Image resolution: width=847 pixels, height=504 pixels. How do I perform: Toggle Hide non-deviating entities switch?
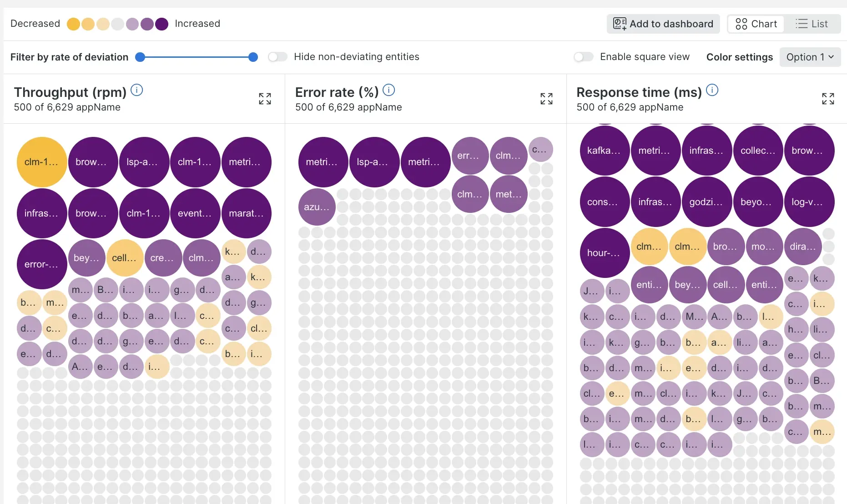pyautogui.click(x=277, y=57)
